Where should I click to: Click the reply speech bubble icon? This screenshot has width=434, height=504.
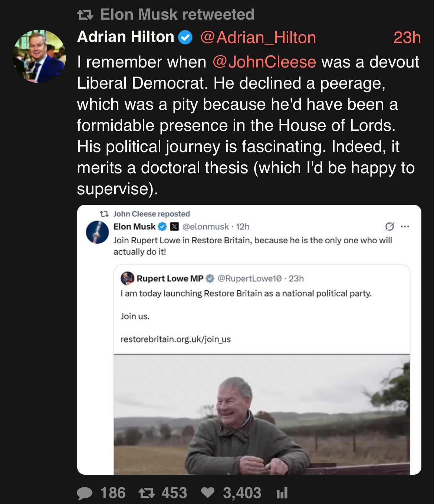point(85,493)
